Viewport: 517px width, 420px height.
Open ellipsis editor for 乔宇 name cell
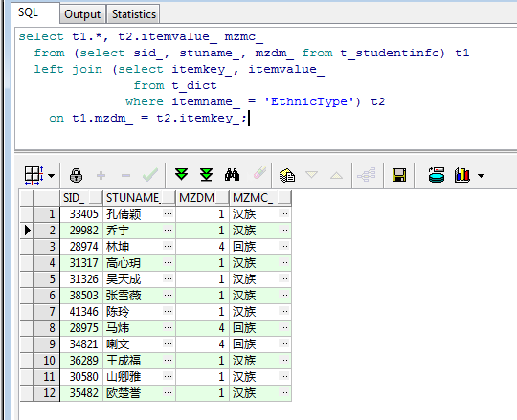tap(168, 230)
